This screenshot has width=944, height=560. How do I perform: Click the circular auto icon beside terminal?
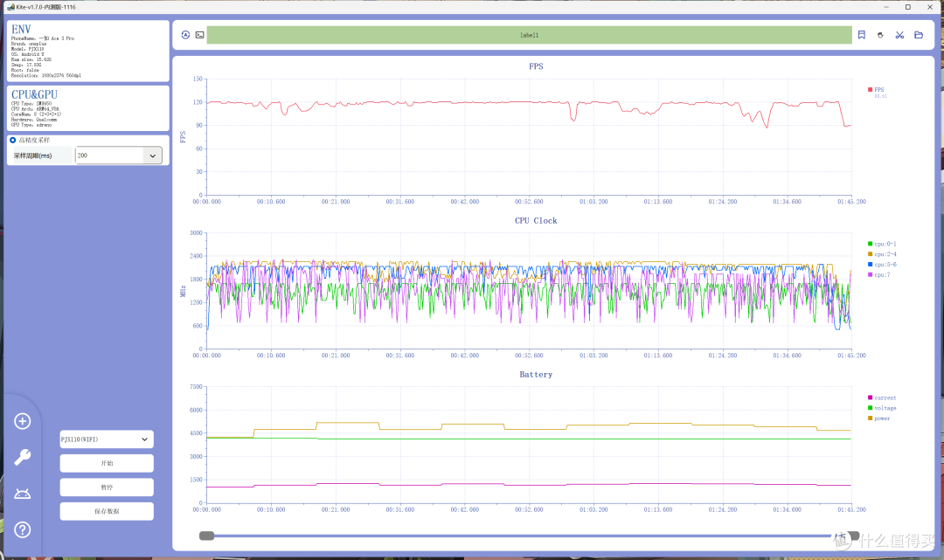tap(185, 35)
